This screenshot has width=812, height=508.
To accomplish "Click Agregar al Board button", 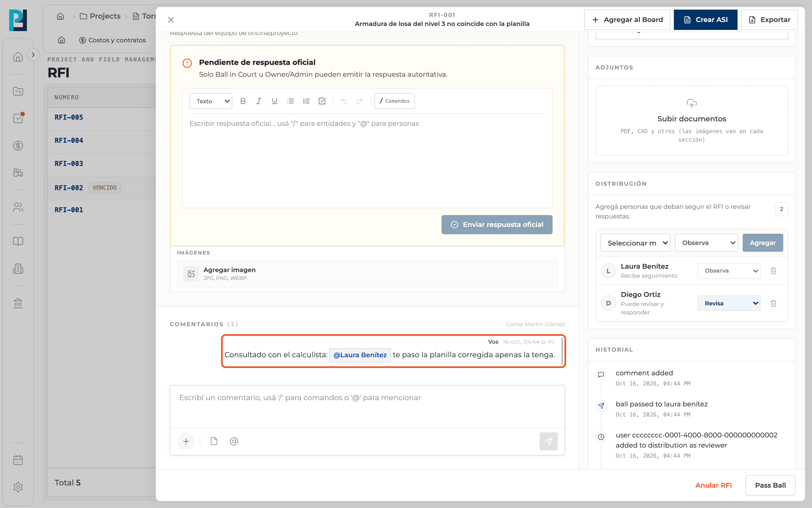I will pyautogui.click(x=627, y=19).
